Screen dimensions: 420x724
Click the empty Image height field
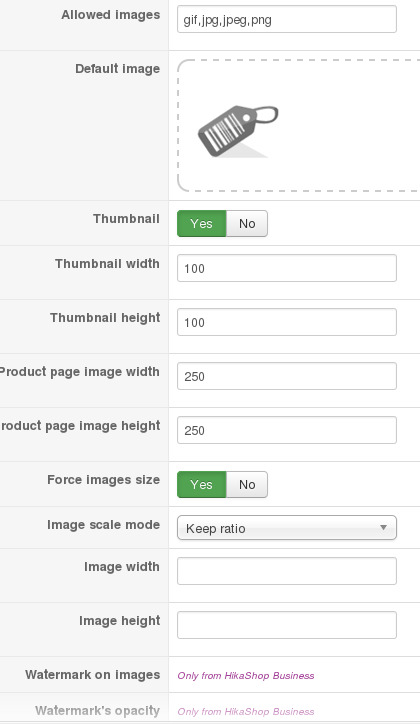point(287,625)
